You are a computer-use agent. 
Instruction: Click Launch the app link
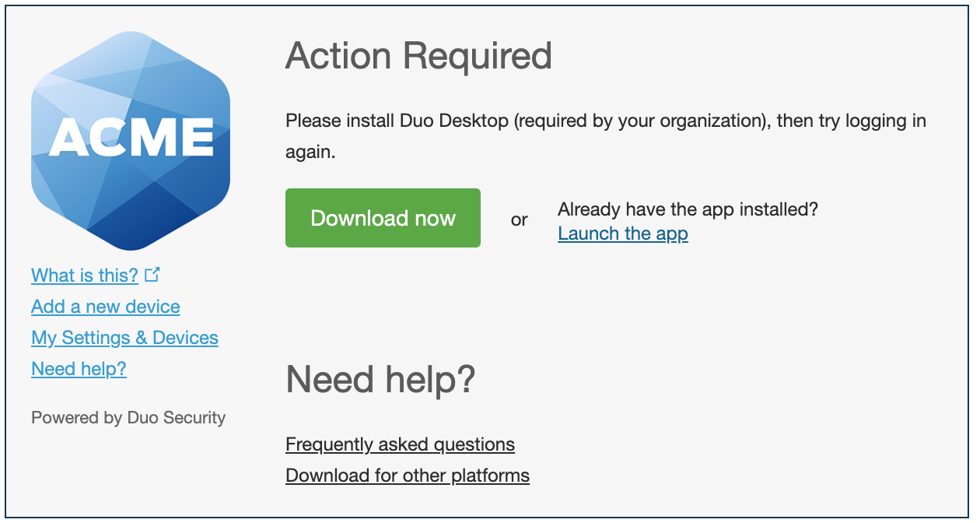622,233
